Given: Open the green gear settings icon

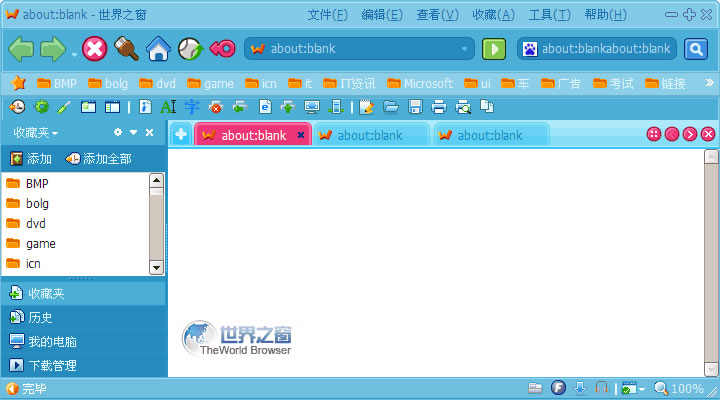Looking at the screenshot, I should tap(41, 107).
